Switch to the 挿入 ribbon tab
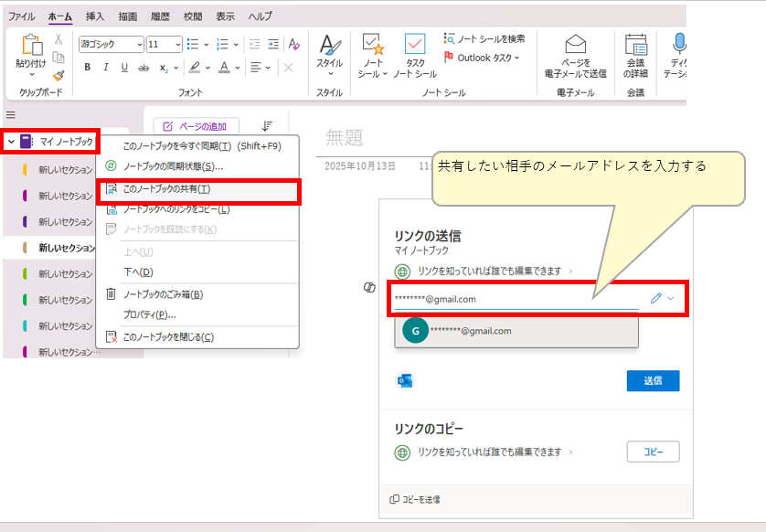Image resolution: width=766 pixels, height=532 pixels. point(95,16)
